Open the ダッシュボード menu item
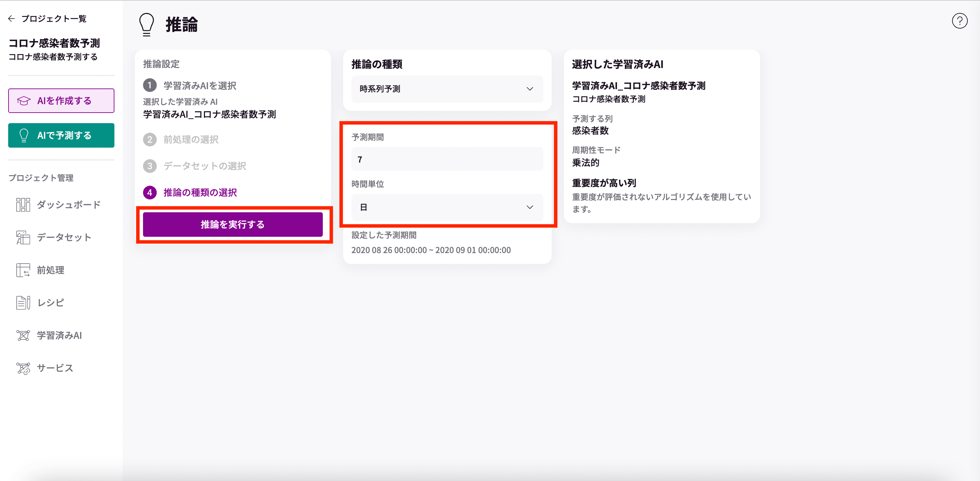980x481 pixels. tap(68, 205)
